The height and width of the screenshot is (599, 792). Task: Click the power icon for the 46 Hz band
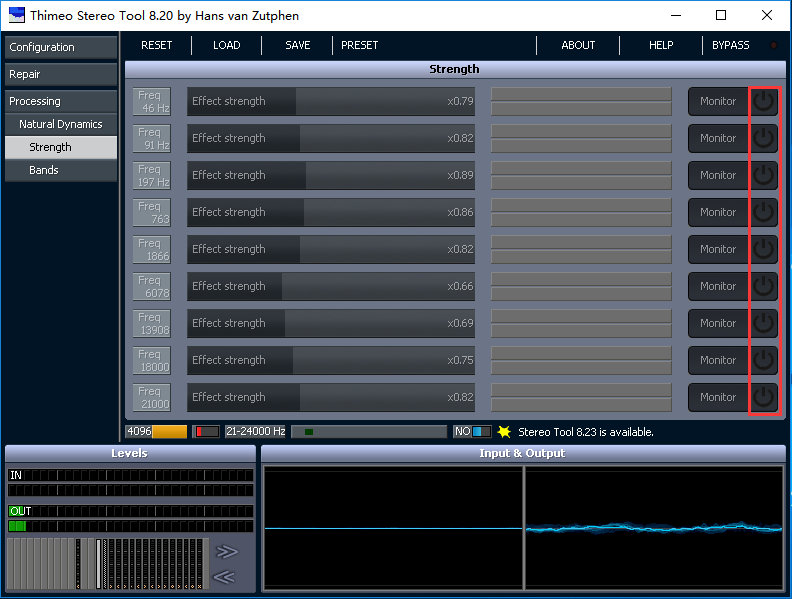click(x=764, y=101)
